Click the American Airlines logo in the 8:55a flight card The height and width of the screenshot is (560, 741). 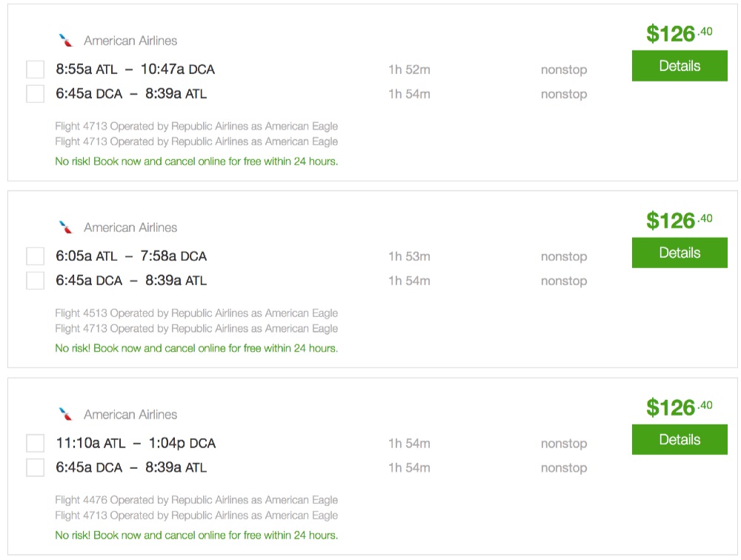66,40
